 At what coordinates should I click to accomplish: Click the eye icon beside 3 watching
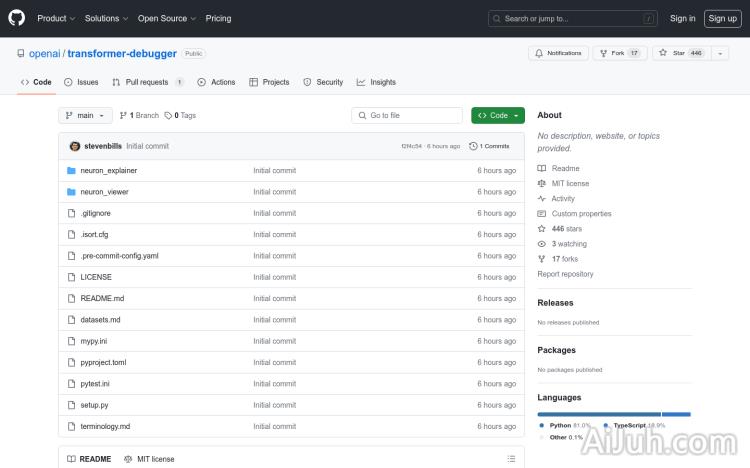pos(541,244)
